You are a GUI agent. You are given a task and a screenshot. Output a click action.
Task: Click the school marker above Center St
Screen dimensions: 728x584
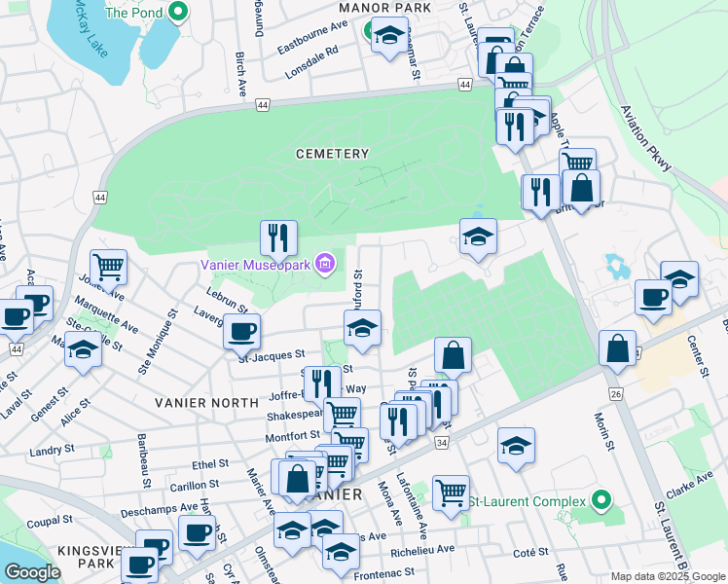pyautogui.click(x=679, y=279)
